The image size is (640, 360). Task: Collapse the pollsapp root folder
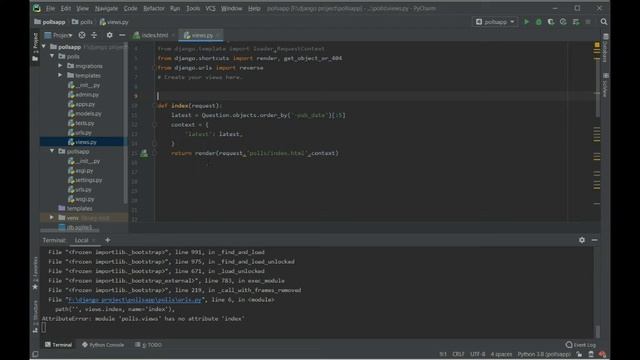(44, 47)
